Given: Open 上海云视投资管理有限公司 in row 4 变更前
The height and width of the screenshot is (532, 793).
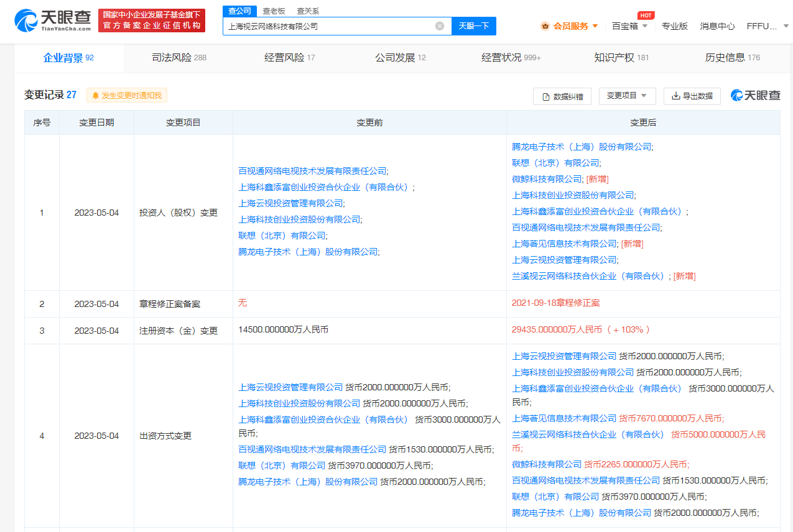Looking at the screenshot, I should pos(290,387).
